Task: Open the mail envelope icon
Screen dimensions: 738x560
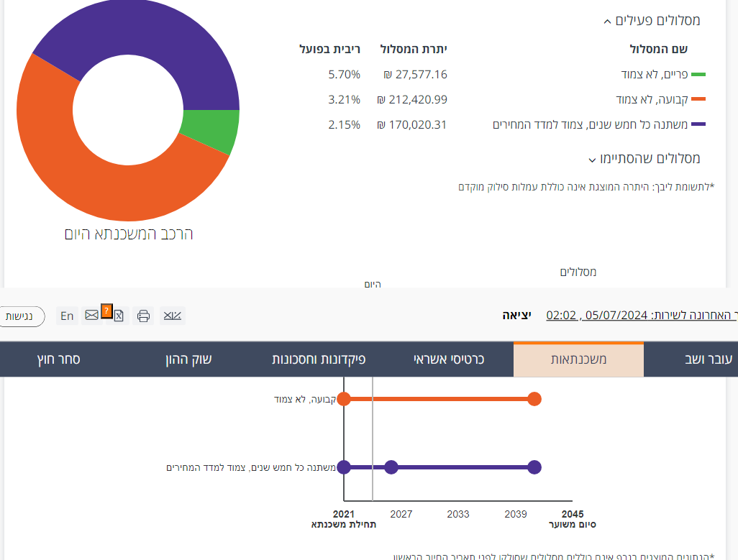Action: [92, 315]
